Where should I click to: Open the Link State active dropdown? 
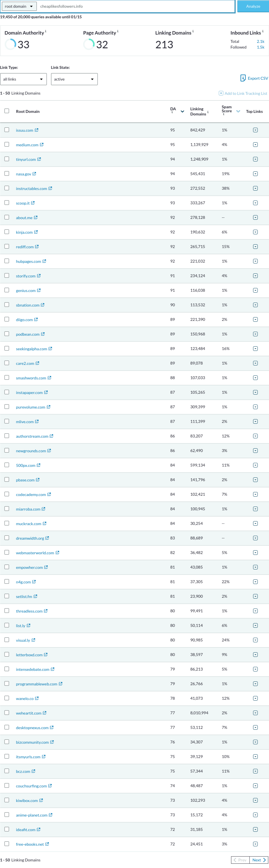point(74,79)
